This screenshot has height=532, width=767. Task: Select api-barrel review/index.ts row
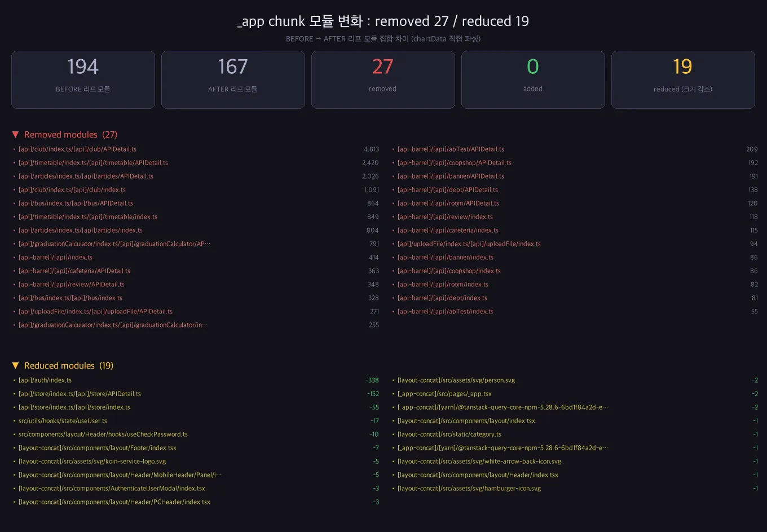(575, 217)
